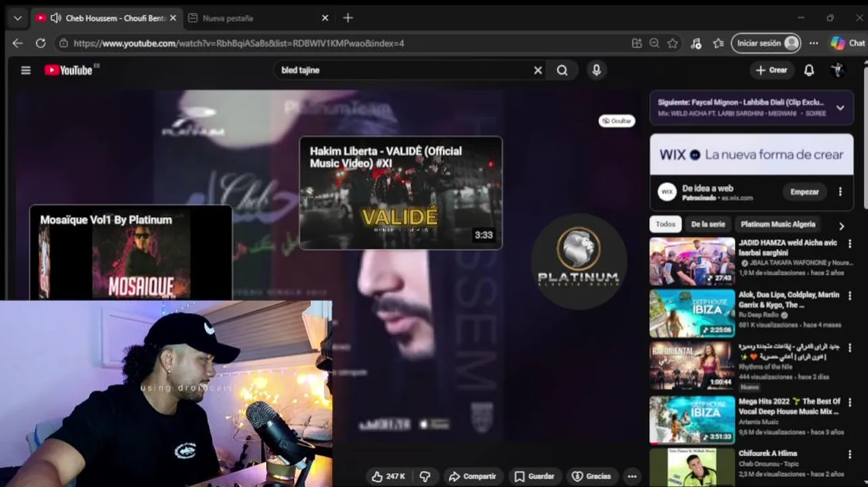This screenshot has height=487, width=868.
Task: Open the media control music-note icon
Action: click(x=696, y=43)
